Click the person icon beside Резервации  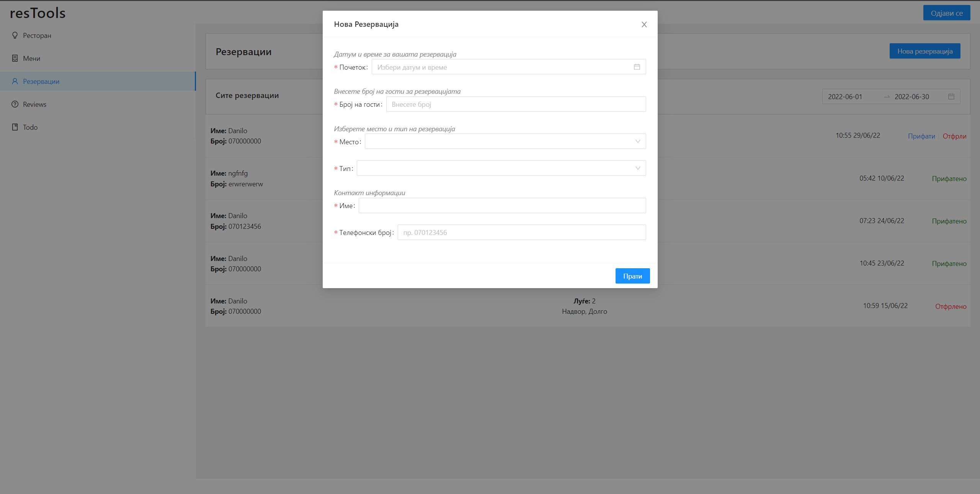coord(15,81)
